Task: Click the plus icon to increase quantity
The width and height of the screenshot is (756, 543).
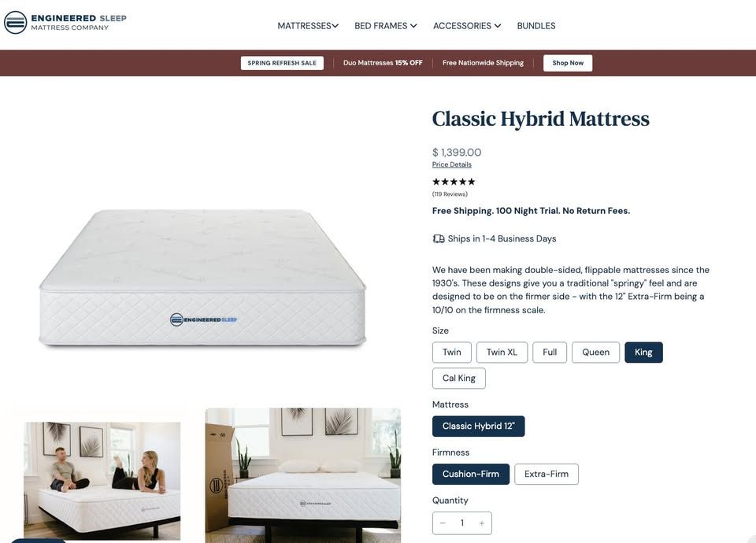Action: coord(481,523)
